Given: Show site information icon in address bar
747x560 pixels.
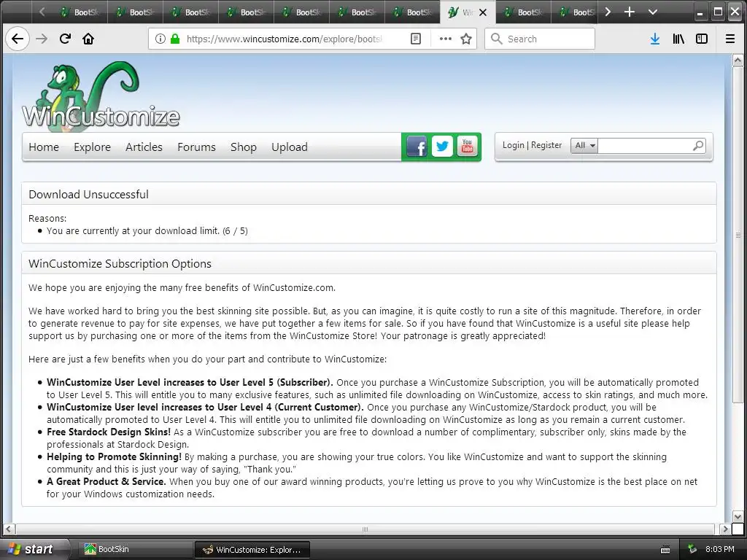Looking at the screenshot, I should coord(160,39).
